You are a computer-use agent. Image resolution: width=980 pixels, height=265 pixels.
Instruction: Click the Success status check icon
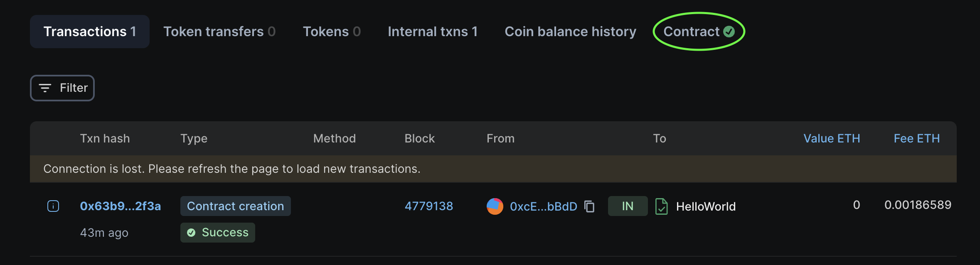click(191, 233)
